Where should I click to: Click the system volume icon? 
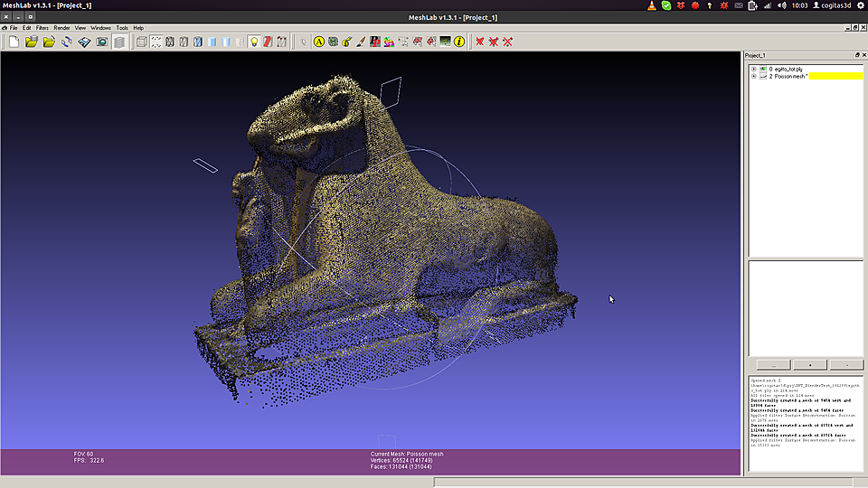pos(781,5)
